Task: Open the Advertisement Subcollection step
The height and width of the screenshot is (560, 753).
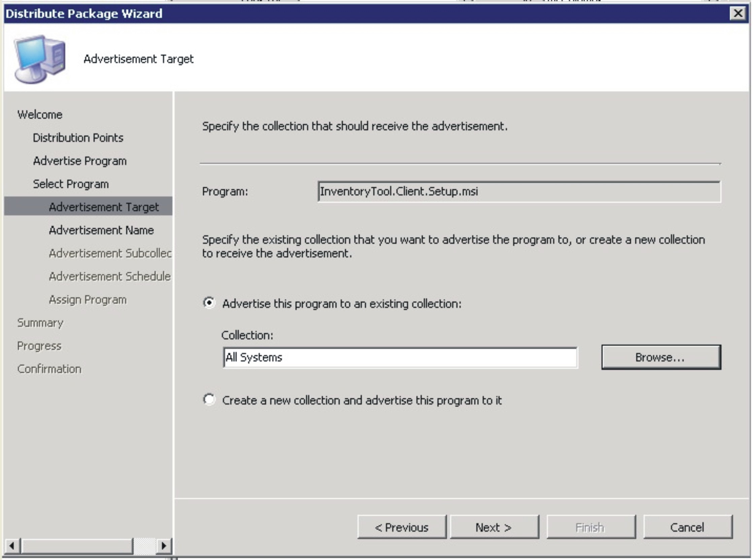Action: [110, 253]
